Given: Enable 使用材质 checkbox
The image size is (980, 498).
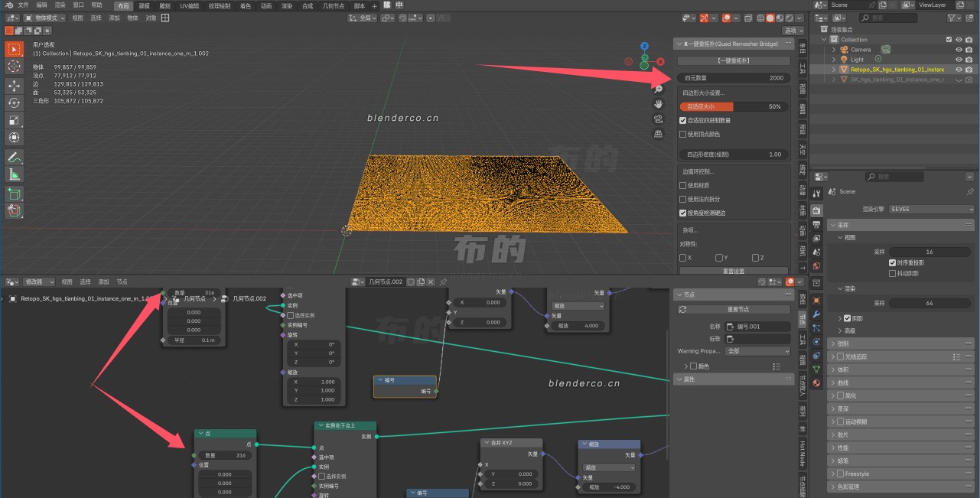Looking at the screenshot, I should tap(683, 185).
